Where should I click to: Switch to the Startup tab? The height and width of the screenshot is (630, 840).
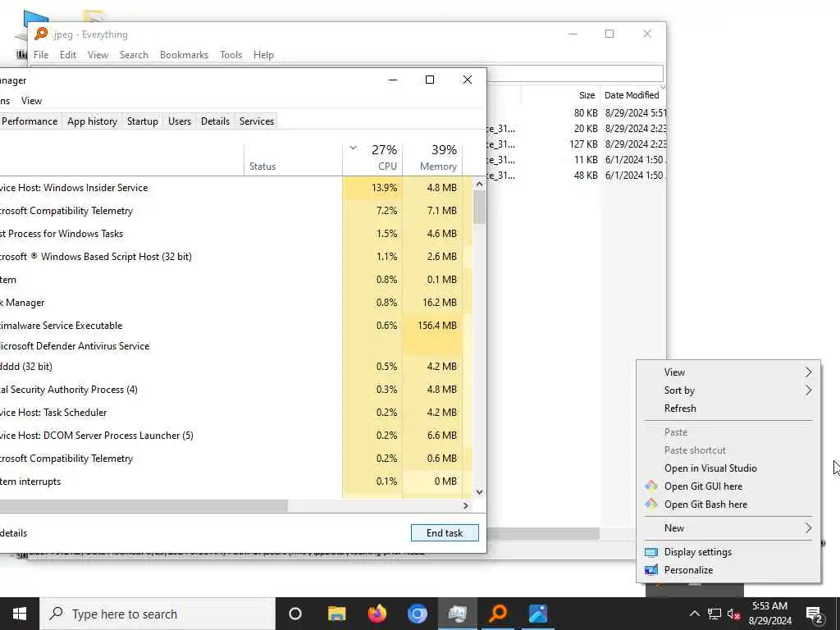tap(142, 121)
